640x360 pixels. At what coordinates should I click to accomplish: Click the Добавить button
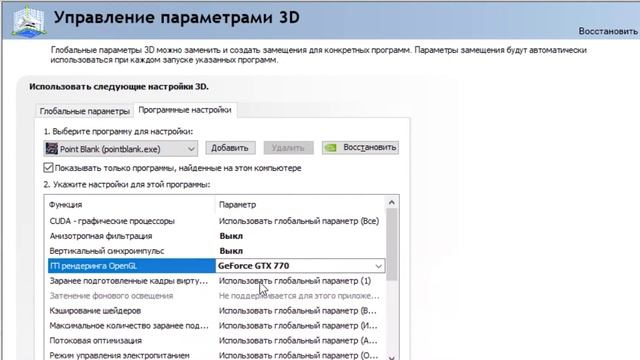tap(230, 148)
